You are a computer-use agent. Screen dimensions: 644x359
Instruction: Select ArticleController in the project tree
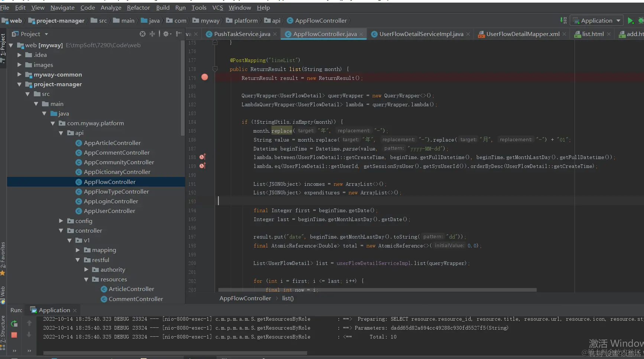click(131, 289)
